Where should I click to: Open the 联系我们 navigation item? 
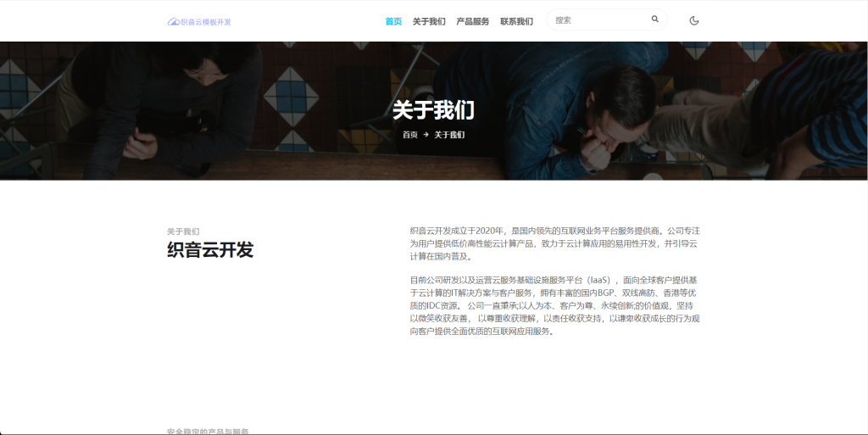pos(516,21)
